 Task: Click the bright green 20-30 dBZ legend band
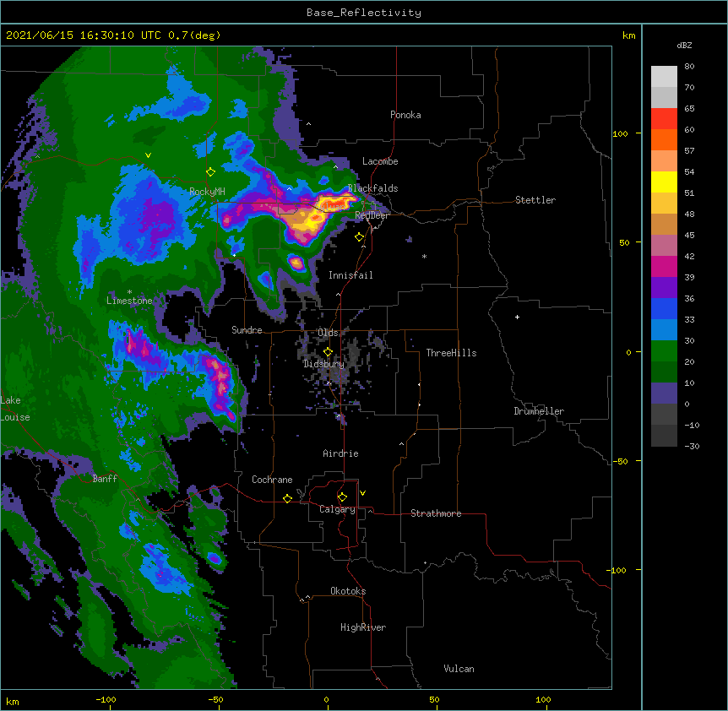coord(664,351)
